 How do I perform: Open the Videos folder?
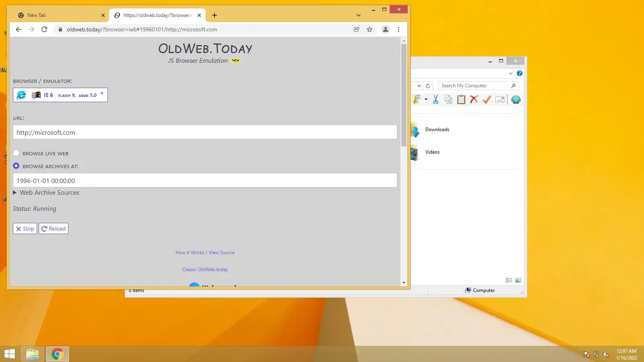(432, 152)
